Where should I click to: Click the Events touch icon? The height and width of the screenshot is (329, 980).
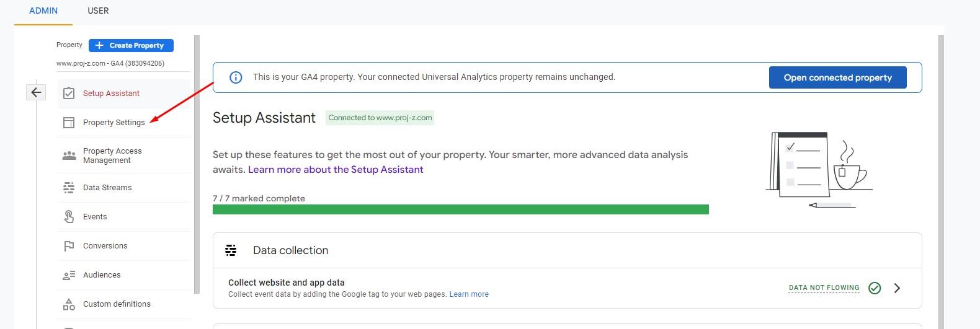pos(69,217)
